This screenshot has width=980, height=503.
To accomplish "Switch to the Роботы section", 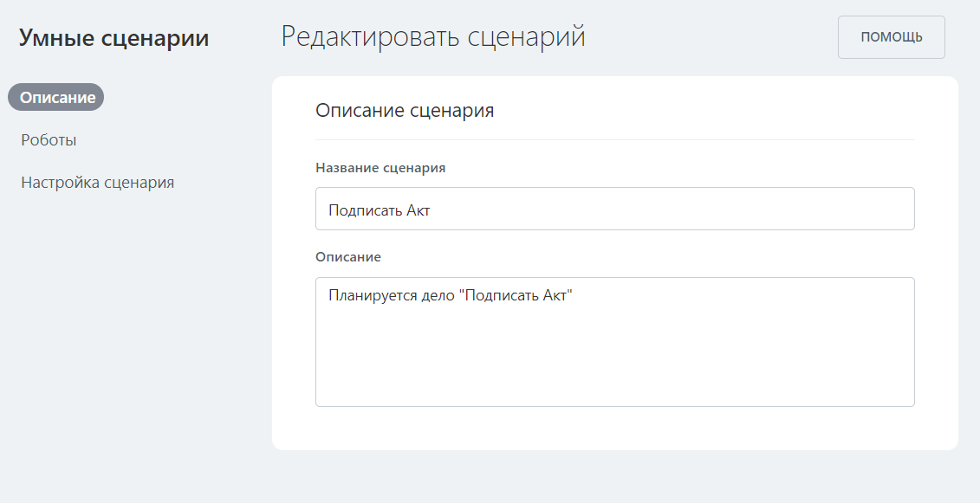I will point(49,140).
